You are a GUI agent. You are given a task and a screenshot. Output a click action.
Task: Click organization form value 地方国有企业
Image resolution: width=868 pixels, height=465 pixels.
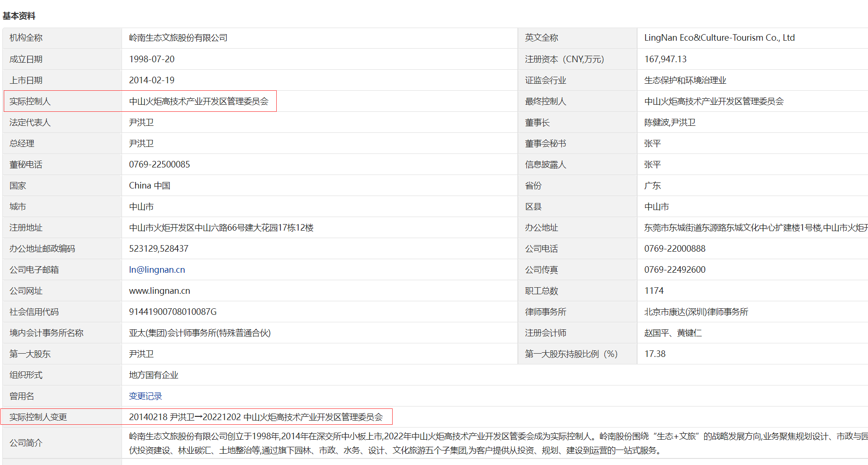(154, 375)
